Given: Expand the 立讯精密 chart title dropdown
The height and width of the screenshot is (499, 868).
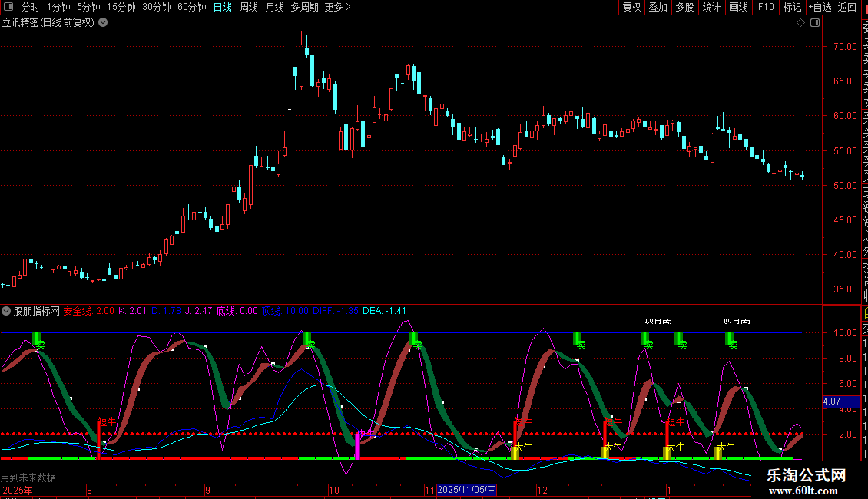Looking at the screenshot, I should click(x=103, y=23).
